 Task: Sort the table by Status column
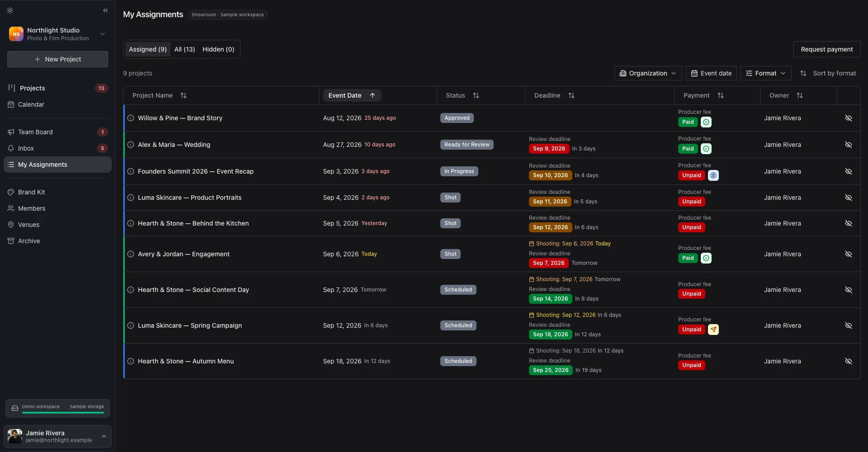[x=462, y=95]
